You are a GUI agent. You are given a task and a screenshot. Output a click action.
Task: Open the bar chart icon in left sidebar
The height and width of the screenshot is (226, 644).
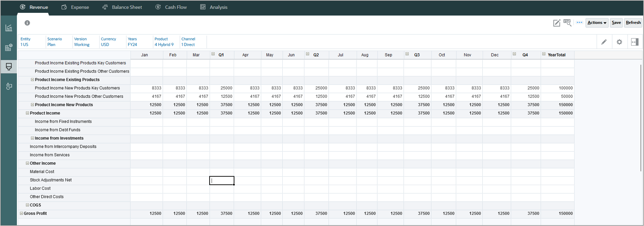tap(8, 28)
